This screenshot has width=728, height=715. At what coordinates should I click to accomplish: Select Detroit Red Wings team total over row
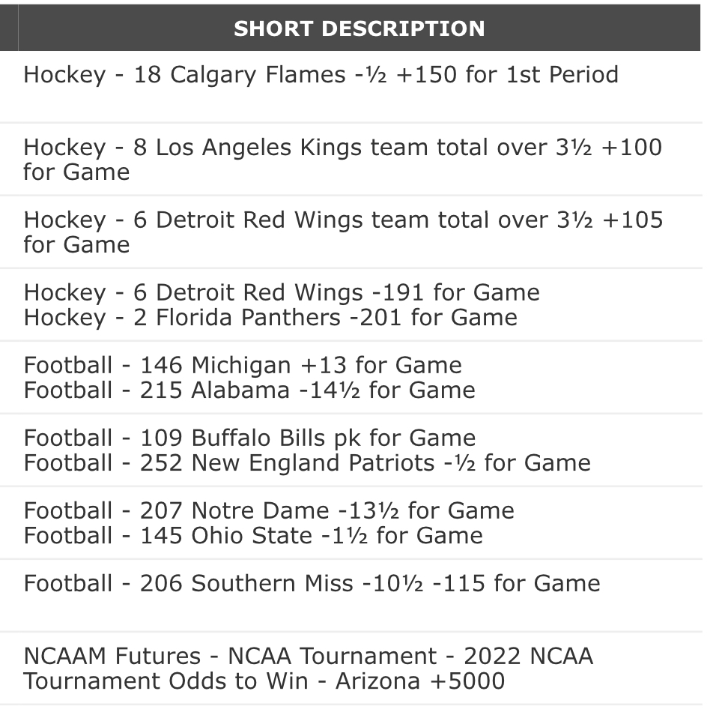[342, 232]
